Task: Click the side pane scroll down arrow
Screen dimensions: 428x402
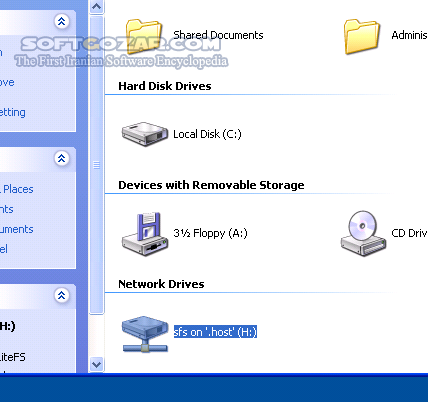Action: pos(97,364)
